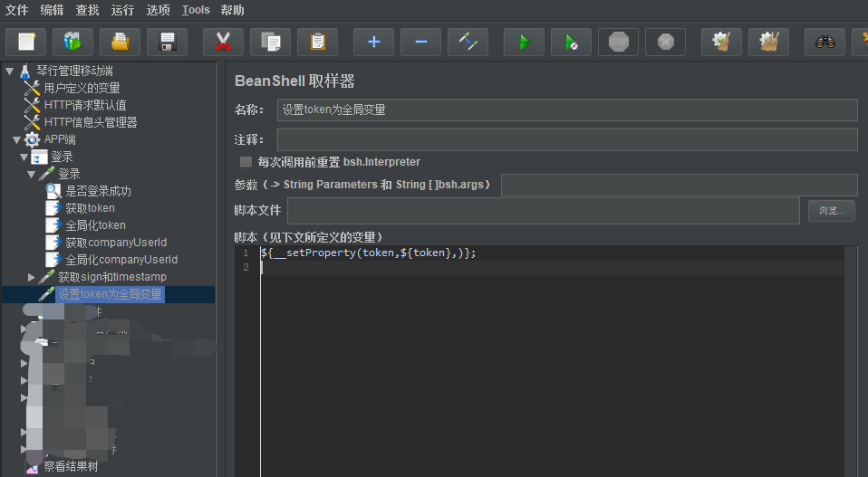868x477 pixels.
Task: Clear all results with double broom icon
Action: 768,42
